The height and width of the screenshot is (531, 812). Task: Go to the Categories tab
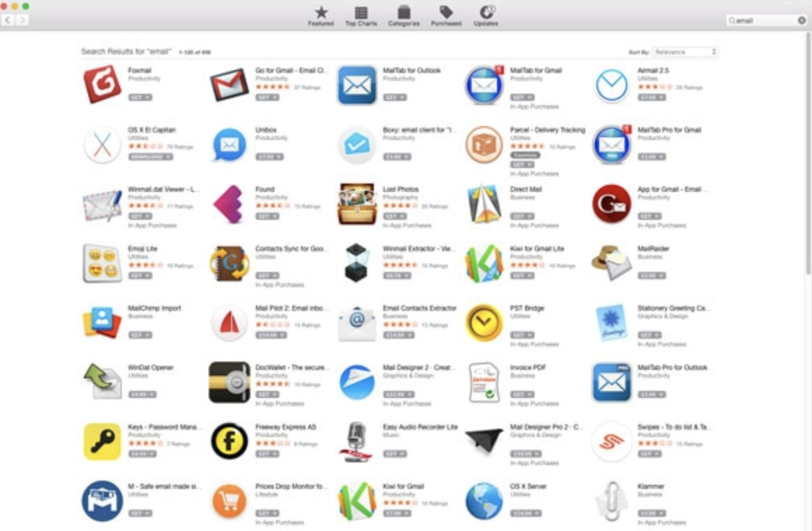click(404, 16)
